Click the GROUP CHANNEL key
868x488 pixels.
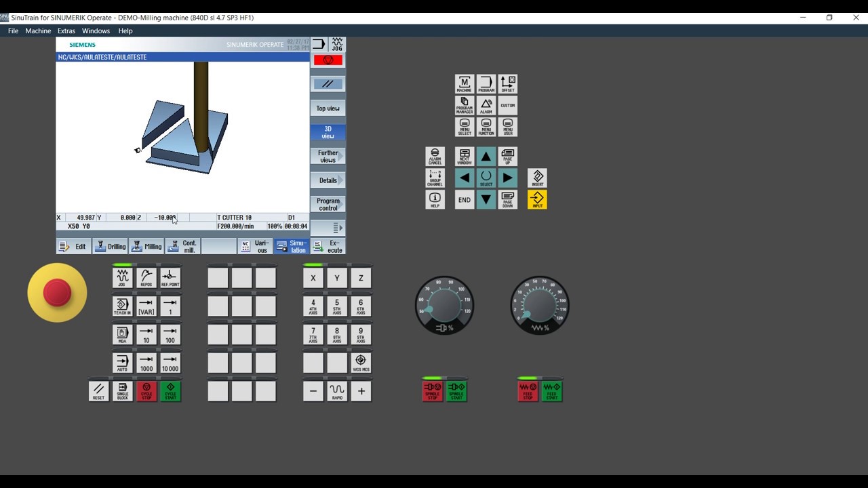(435, 178)
